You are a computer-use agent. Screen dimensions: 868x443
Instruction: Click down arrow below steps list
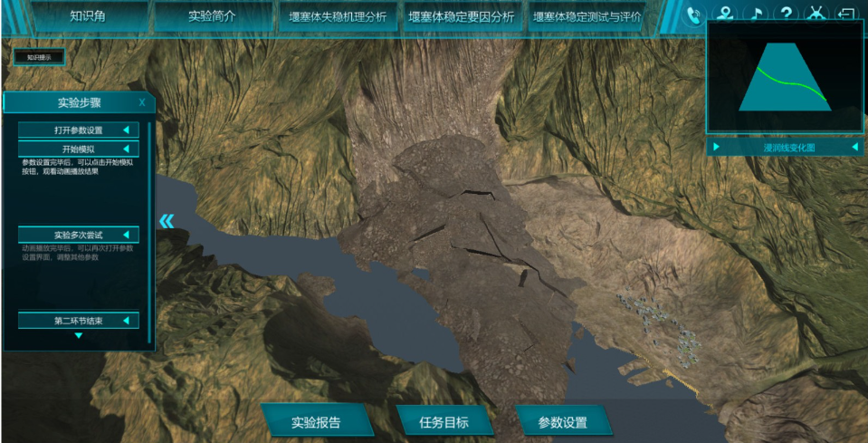pyautogui.click(x=79, y=336)
